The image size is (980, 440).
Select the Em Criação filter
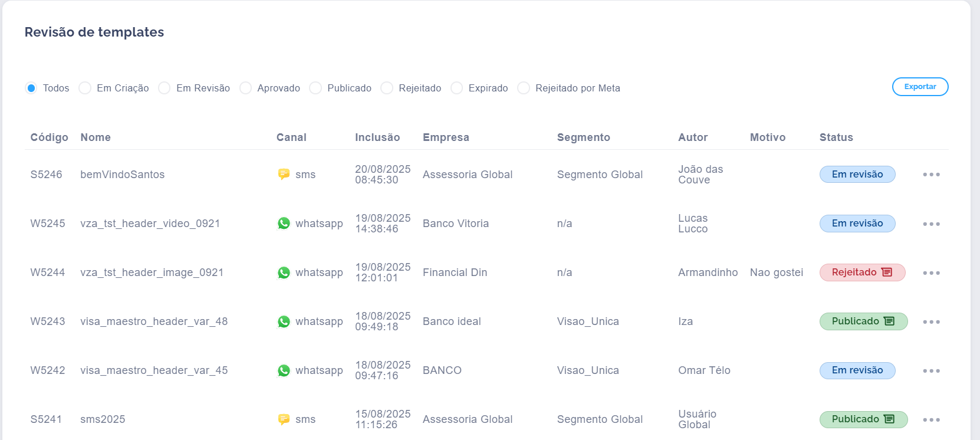coord(85,88)
